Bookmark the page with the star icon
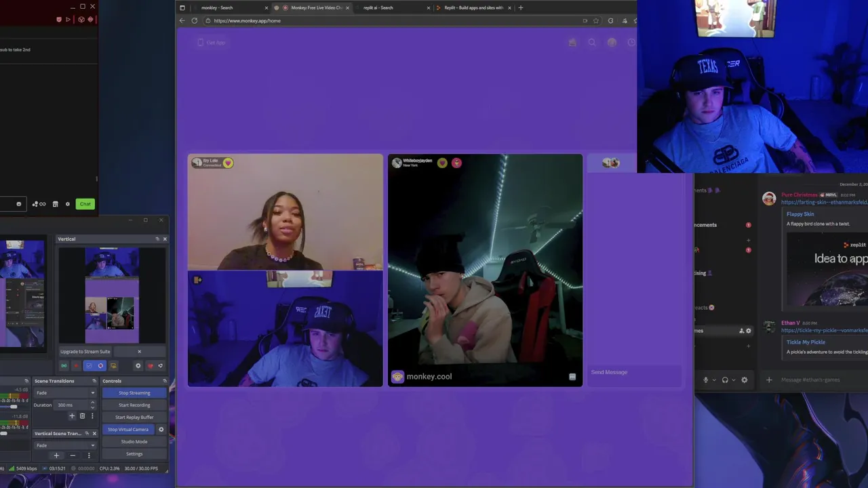 [596, 20]
